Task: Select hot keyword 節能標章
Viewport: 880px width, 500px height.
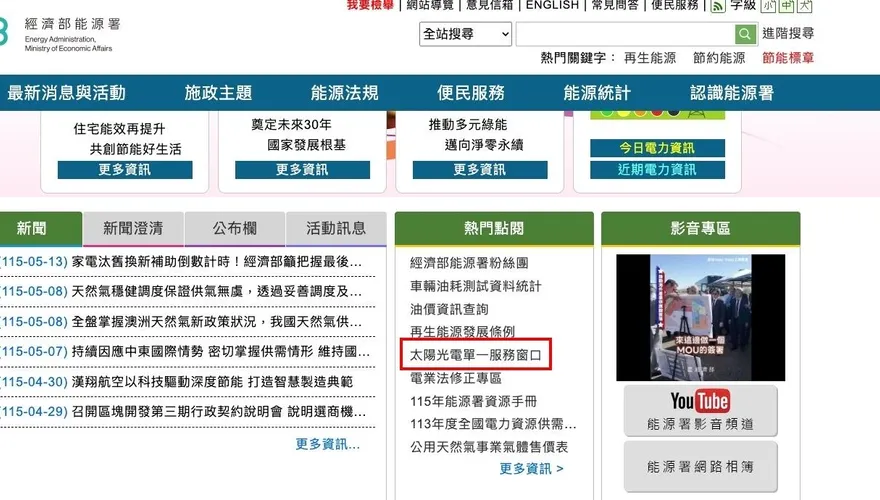Action: [x=788, y=58]
